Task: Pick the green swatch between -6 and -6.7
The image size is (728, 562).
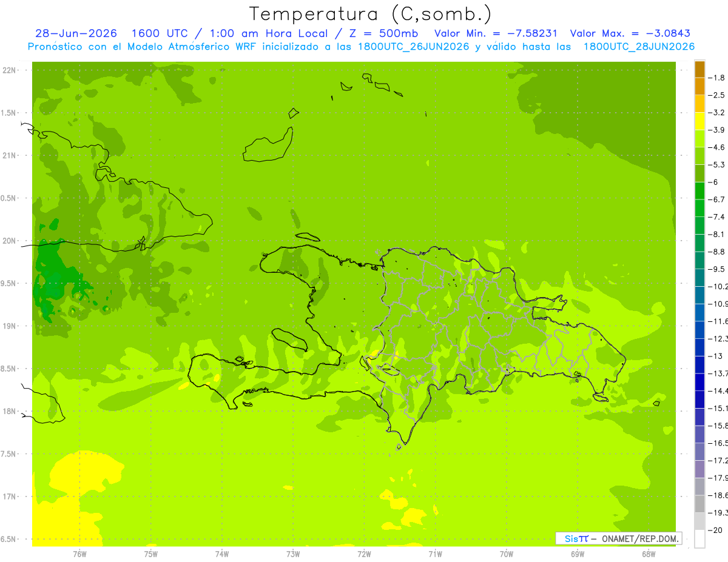Action: pyautogui.click(x=699, y=191)
